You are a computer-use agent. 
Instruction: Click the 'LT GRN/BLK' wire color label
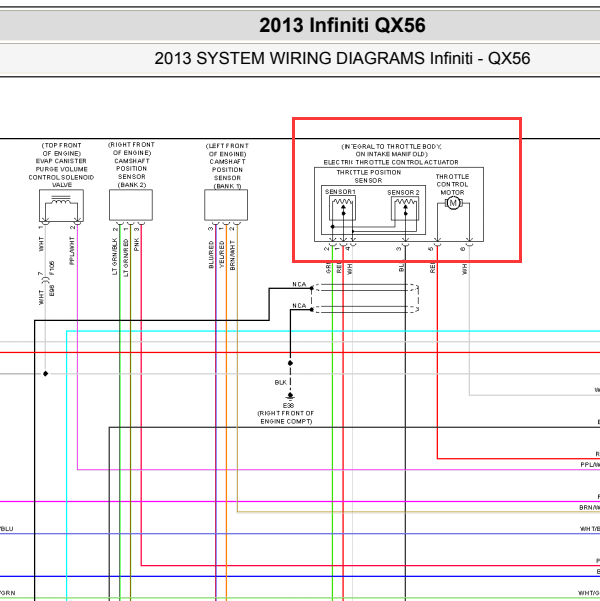[114, 256]
